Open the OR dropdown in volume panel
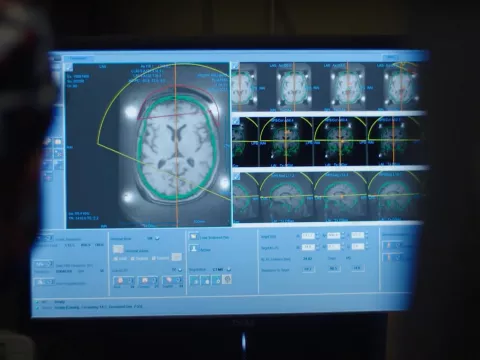 tap(157, 238)
